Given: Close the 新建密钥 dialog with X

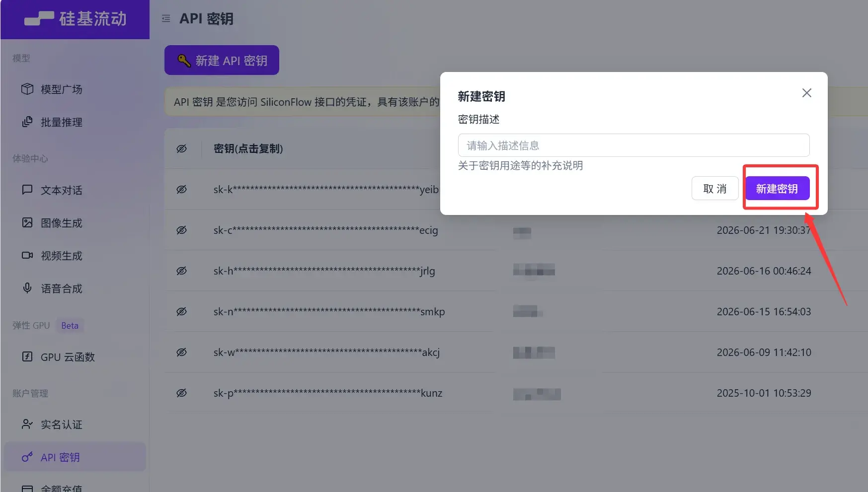Looking at the screenshot, I should click(x=807, y=93).
